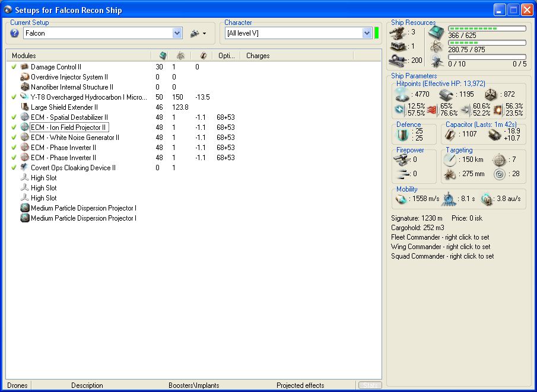Click the Damage Control II module icon
The width and height of the screenshot is (537, 392).
point(24,67)
